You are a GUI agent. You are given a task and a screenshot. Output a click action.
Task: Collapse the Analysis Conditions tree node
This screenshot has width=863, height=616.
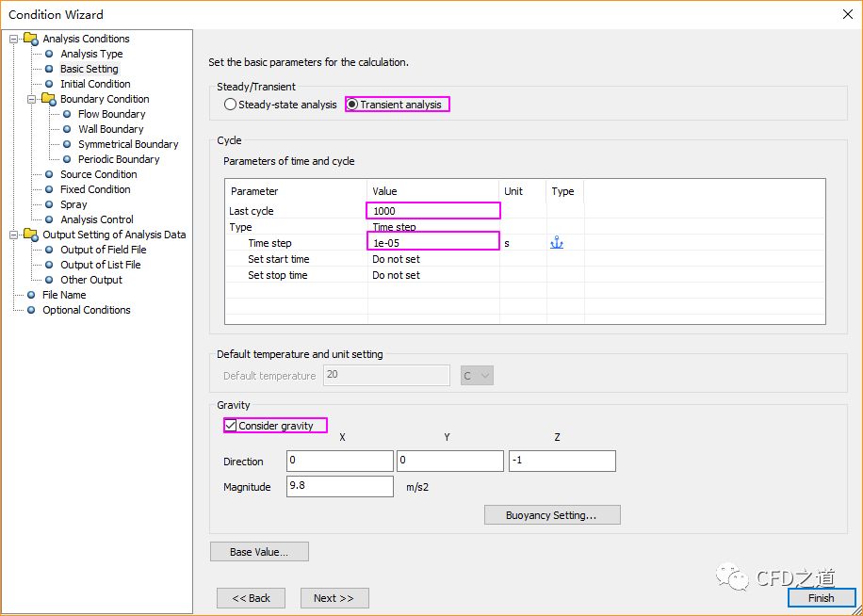point(14,39)
